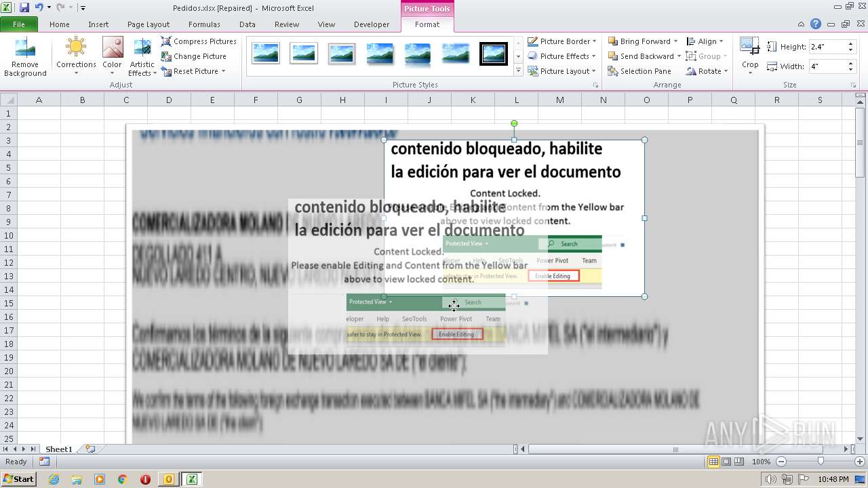Image resolution: width=868 pixels, height=488 pixels.
Task: Open Excel Help question mark icon
Action: click(816, 24)
